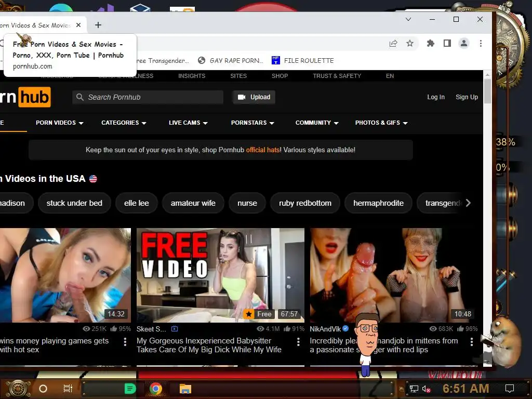This screenshot has width=532, height=399.
Task: Expand the CATEGORIES dropdown
Action: click(x=124, y=123)
